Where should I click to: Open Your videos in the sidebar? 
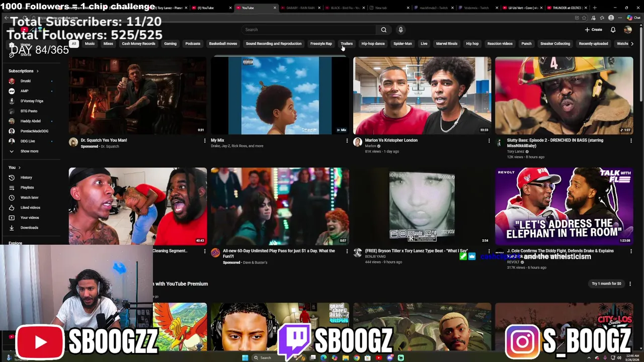click(x=30, y=218)
